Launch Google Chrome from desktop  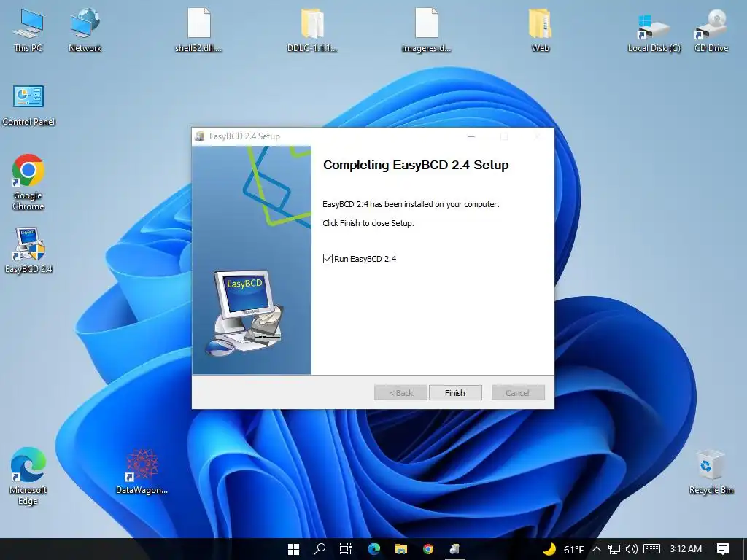tap(28, 182)
